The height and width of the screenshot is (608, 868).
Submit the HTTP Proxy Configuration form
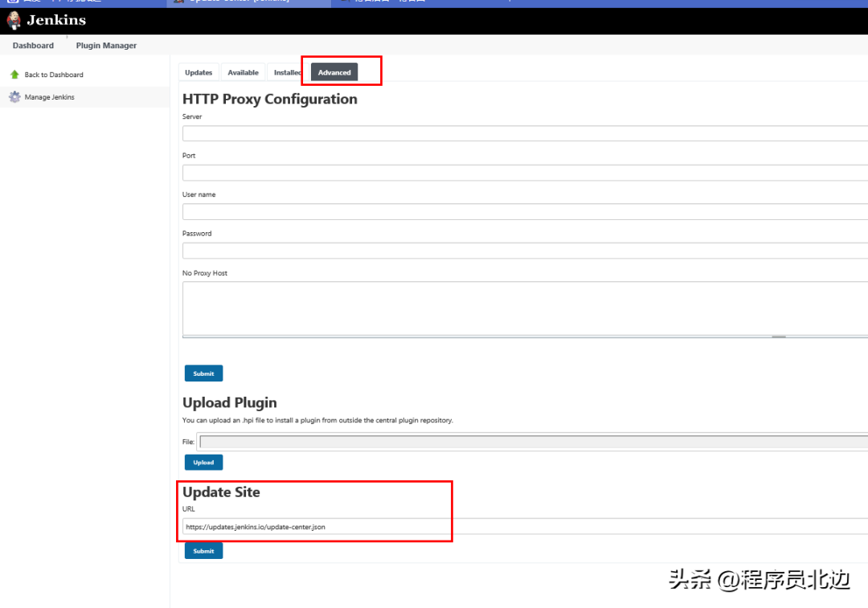pyautogui.click(x=203, y=373)
